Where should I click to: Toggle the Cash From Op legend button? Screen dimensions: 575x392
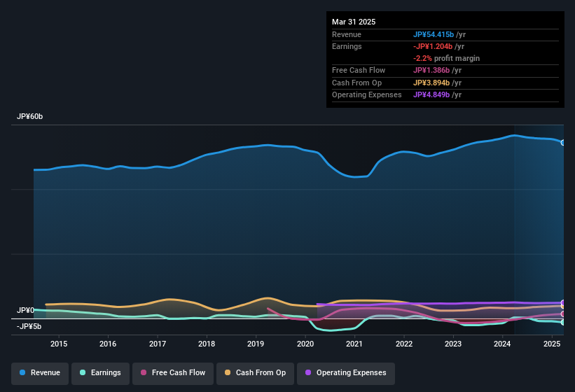click(255, 373)
